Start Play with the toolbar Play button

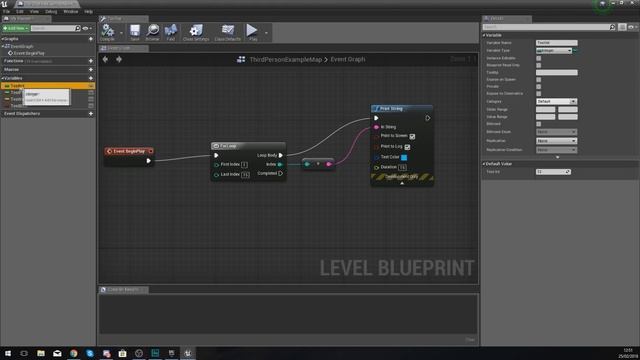252,32
